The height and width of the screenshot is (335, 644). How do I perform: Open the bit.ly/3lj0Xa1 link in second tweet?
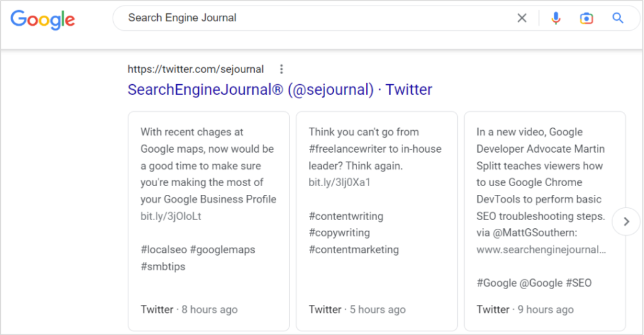pos(340,183)
